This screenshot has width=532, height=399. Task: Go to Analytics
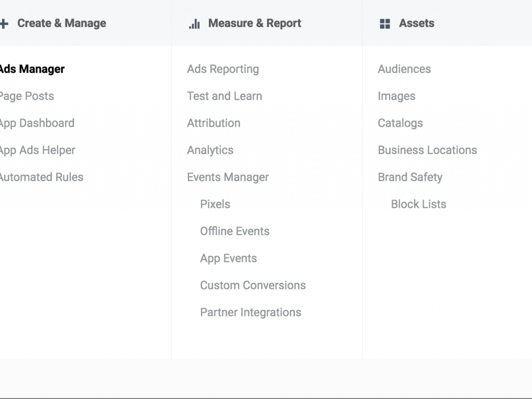click(x=210, y=150)
